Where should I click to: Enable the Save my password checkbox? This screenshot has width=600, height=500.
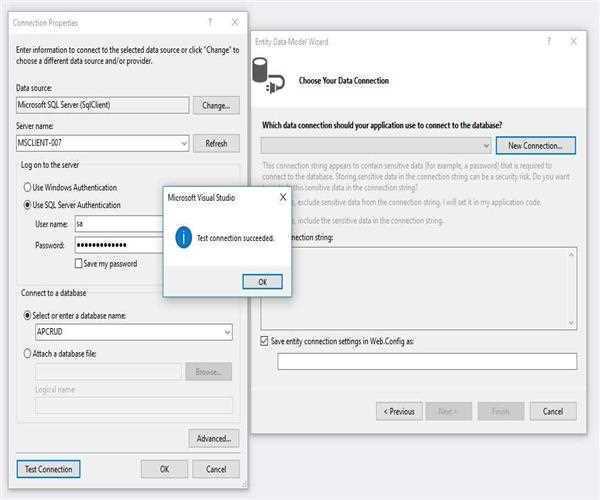coord(79,263)
